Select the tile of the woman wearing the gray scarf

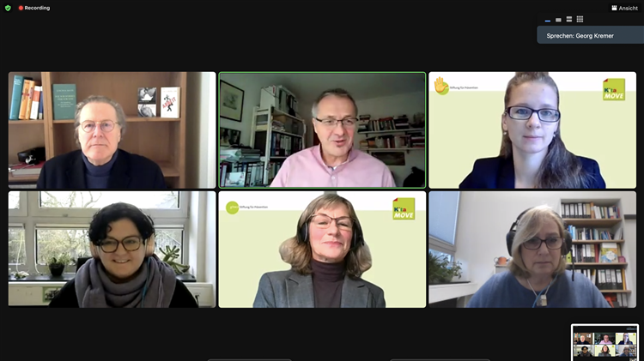pyautogui.click(x=112, y=250)
